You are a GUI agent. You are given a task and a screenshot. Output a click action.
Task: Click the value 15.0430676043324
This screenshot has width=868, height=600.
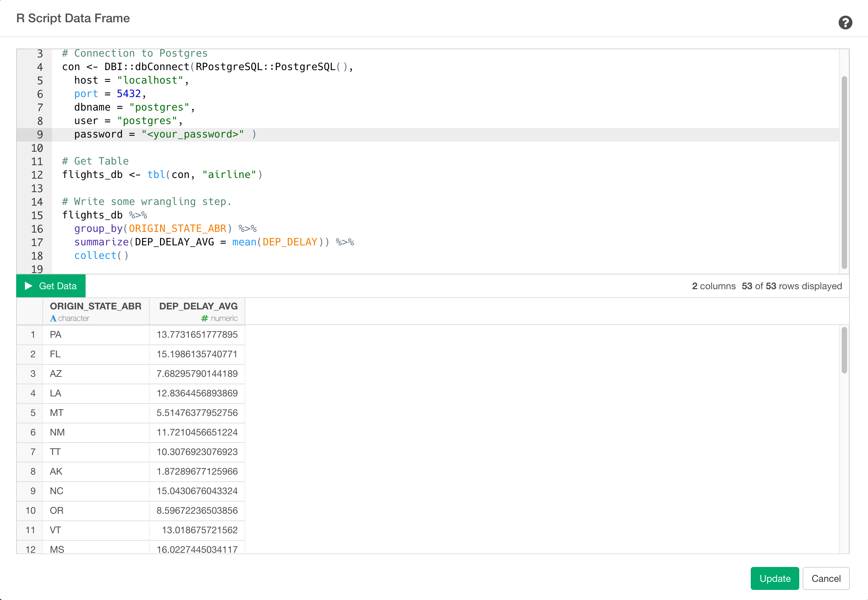[x=197, y=491]
